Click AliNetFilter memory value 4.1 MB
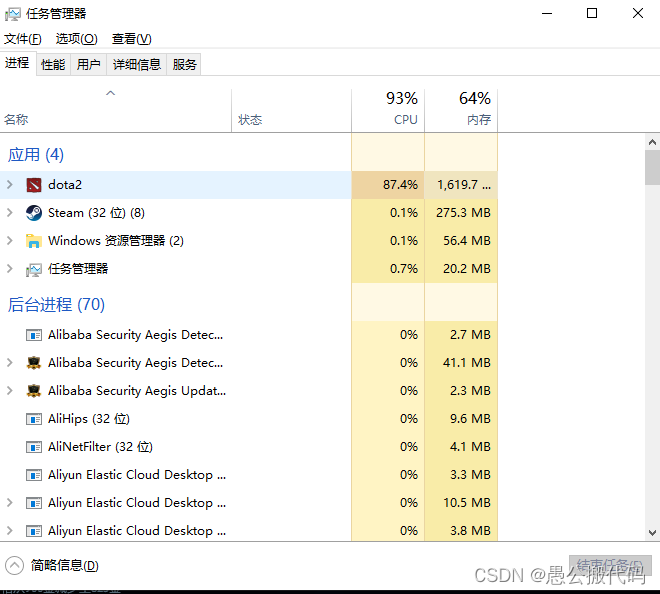The height and width of the screenshot is (594, 660). [470, 447]
